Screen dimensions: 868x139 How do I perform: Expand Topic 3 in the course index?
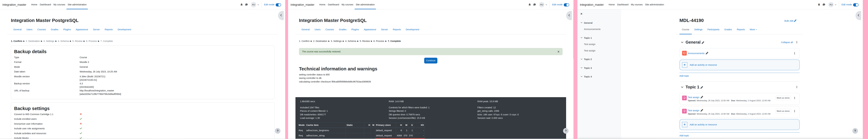(582, 68)
